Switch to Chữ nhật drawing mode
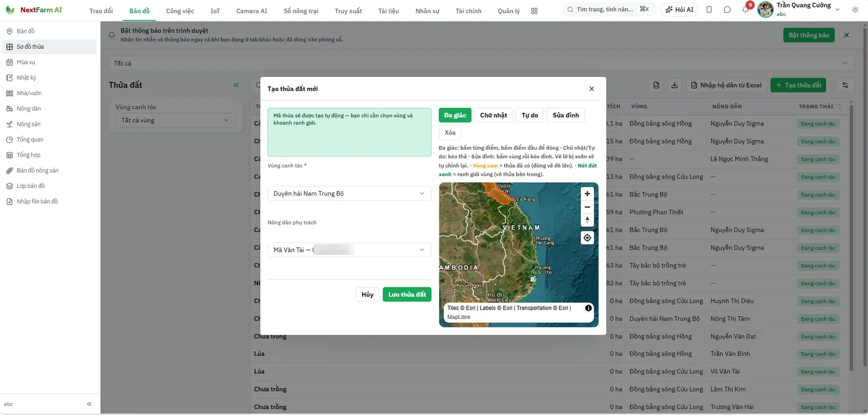Screen dimensions: 868x415 [x=493, y=115]
